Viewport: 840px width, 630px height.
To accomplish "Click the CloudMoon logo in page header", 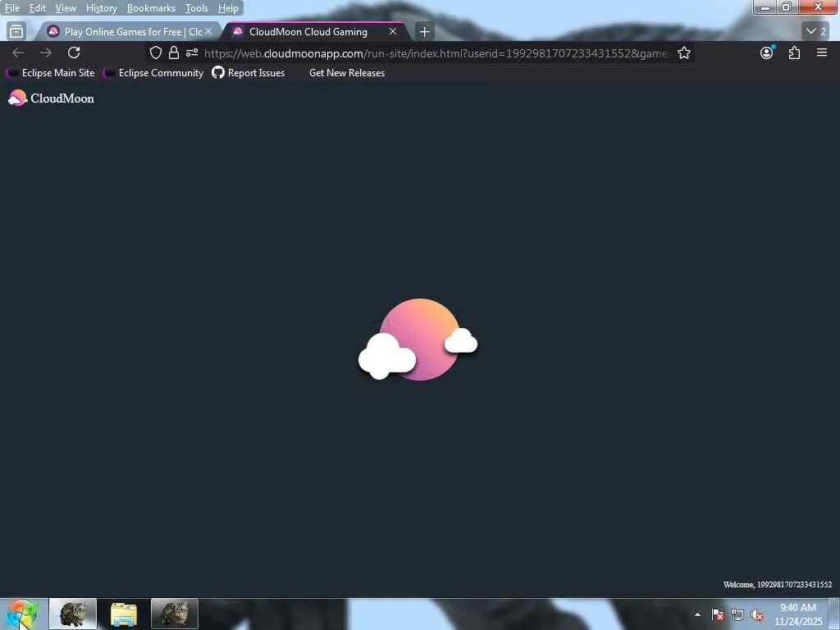I will pos(52,98).
